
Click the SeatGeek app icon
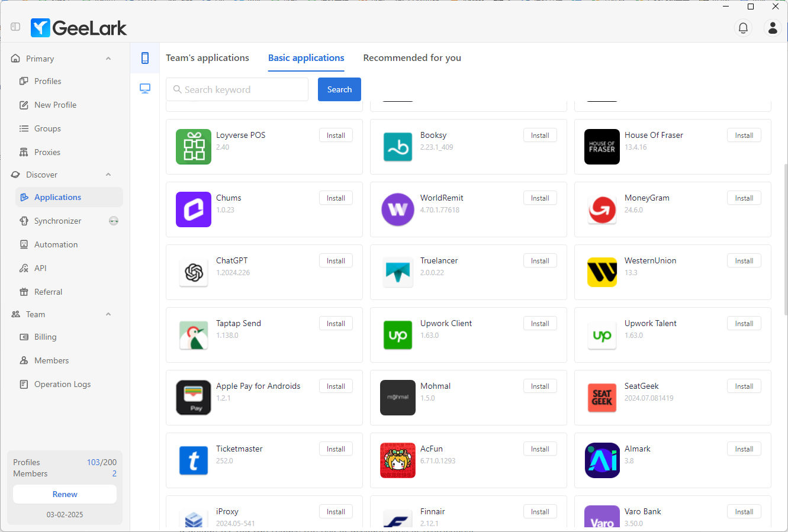[602, 398]
